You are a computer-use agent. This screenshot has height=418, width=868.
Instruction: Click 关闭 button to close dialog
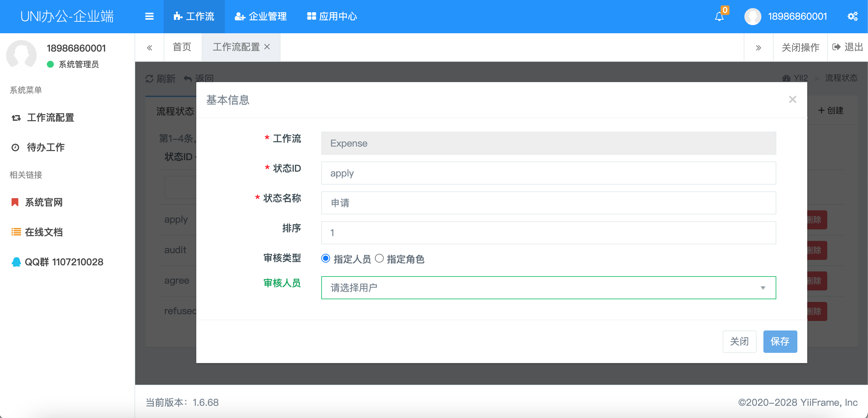740,341
